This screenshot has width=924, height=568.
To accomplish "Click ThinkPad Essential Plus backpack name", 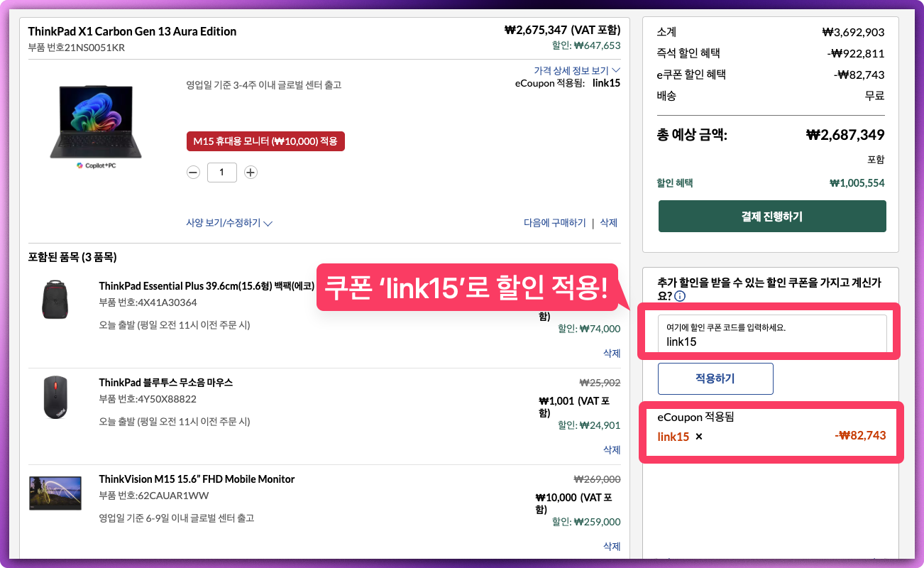I will tap(207, 286).
